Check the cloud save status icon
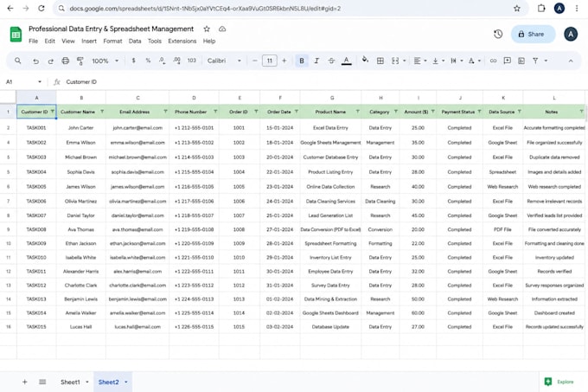Screen dimensions: 588x392 tap(222, 29)
